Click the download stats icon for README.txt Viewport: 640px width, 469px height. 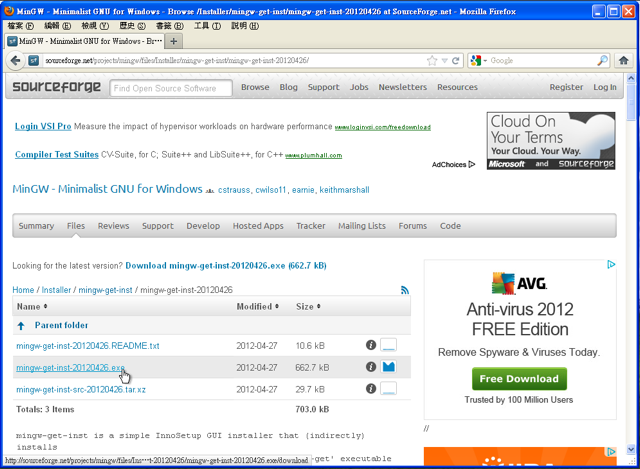click(388, 345)
